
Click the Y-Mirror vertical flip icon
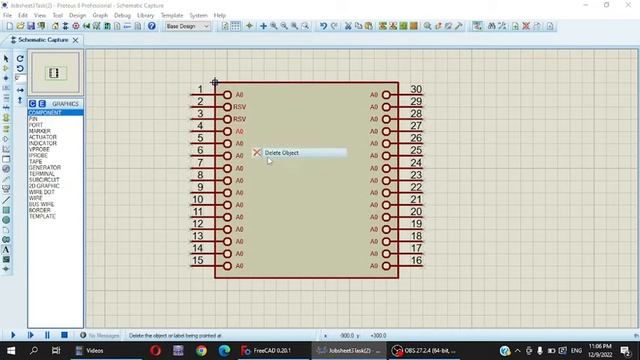pos(20,100)
